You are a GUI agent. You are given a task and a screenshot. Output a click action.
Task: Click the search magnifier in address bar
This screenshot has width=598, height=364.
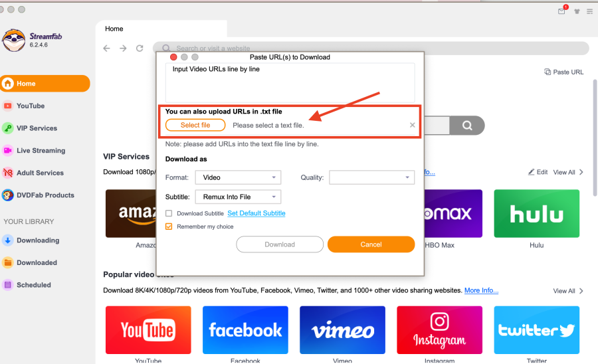point(166,48)
